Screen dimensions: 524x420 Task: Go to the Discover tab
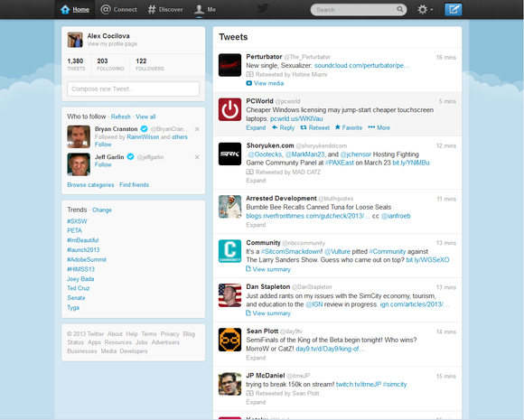click(x=165, y=9)
